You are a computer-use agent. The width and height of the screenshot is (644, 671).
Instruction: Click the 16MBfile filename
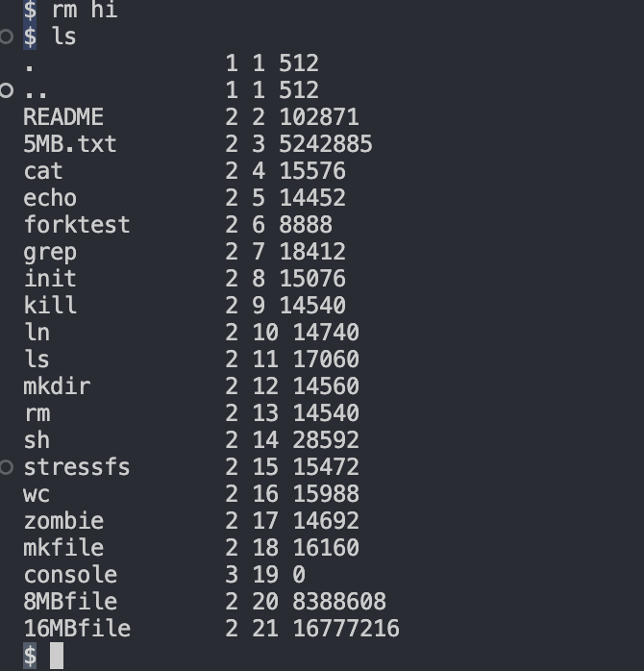(x=77, y=628)
